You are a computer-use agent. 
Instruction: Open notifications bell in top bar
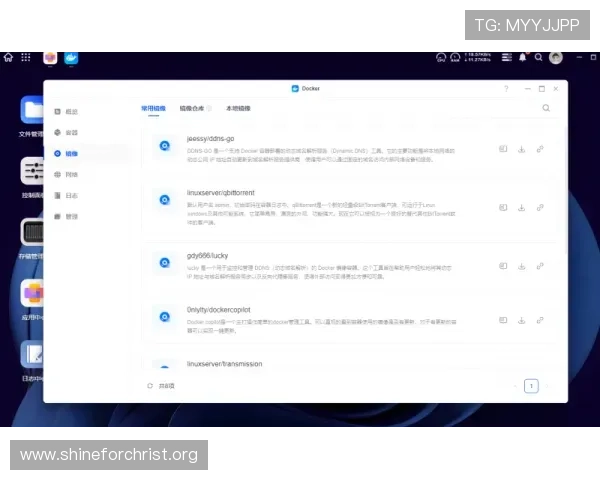(522, 57)
